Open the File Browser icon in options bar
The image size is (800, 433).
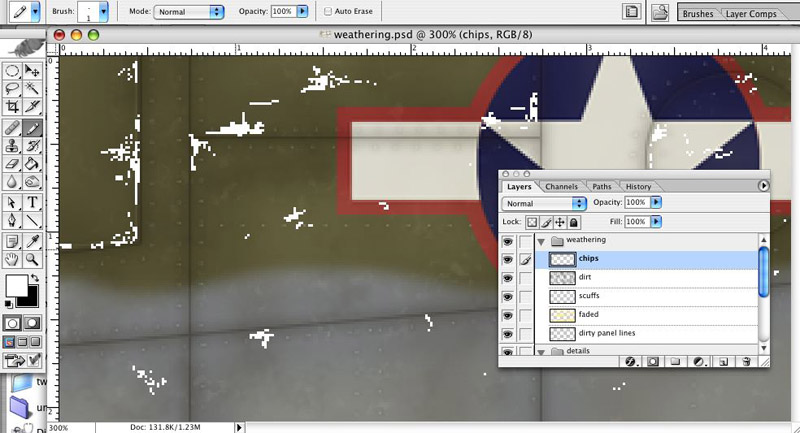tap(660, 12)
